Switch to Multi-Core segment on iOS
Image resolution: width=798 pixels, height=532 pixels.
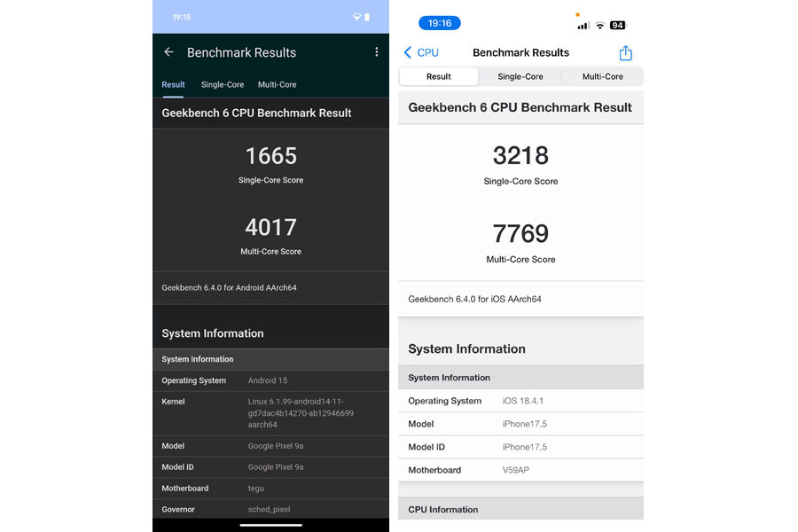click(603, 76)
